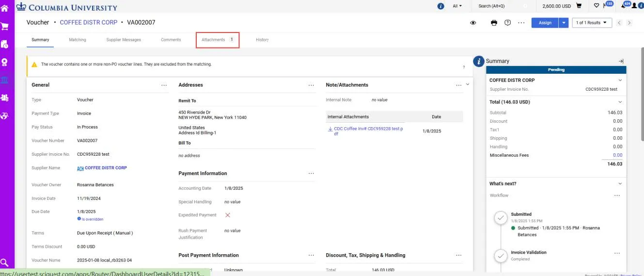Open the COFFEE DISTR CORP supplier name link
Viewport: 644px width, 276px height.
tap(106, 168)
